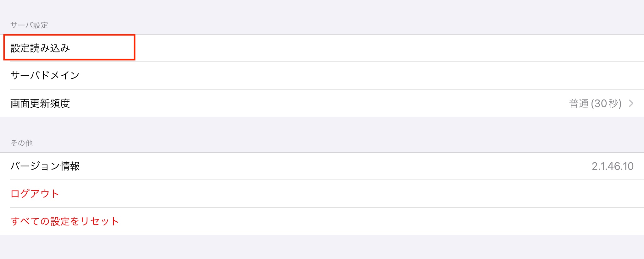The width and height of the screenshot is (644, 259).
Task: Open the 画面更新頻度 setting
Action: point(40,103)
